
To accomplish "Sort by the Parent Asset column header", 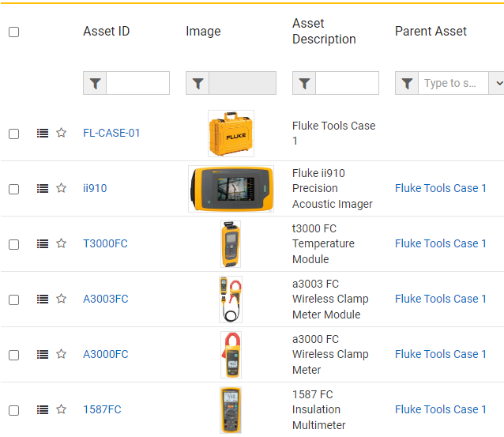I will tap(431, 31).
